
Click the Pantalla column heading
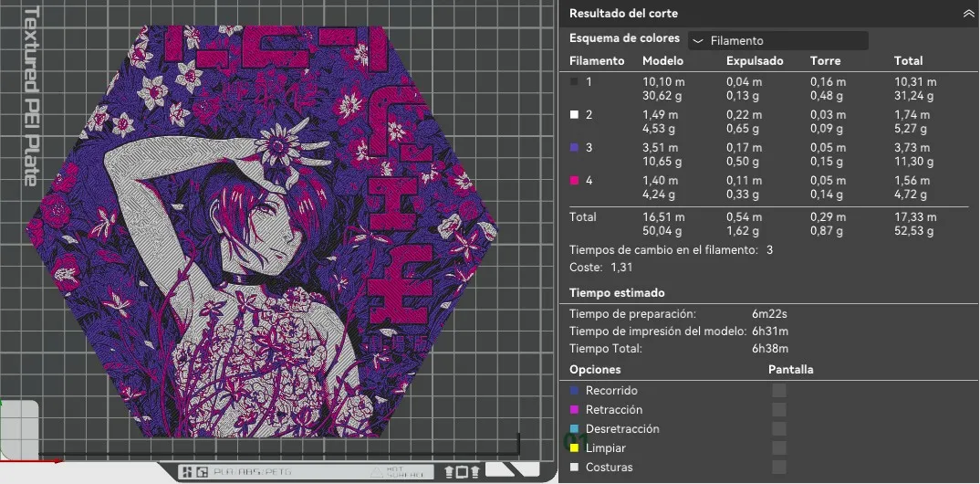[790, 370]
